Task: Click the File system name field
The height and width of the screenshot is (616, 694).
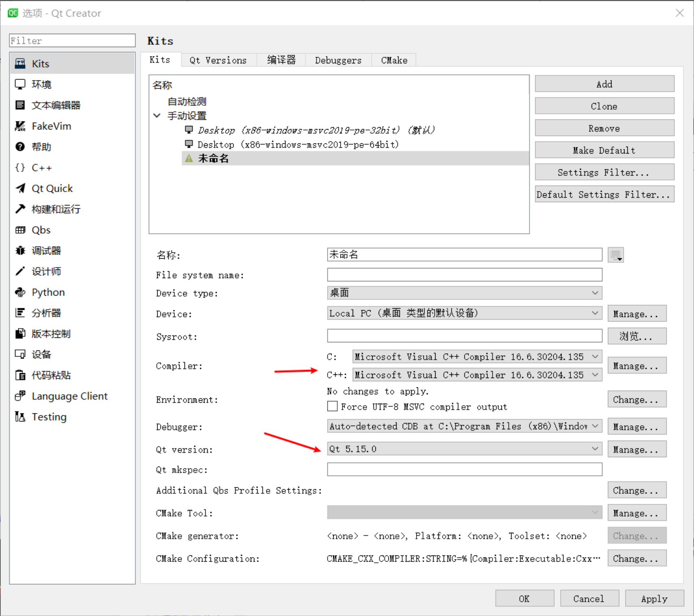Action: [x=464, y=275]
